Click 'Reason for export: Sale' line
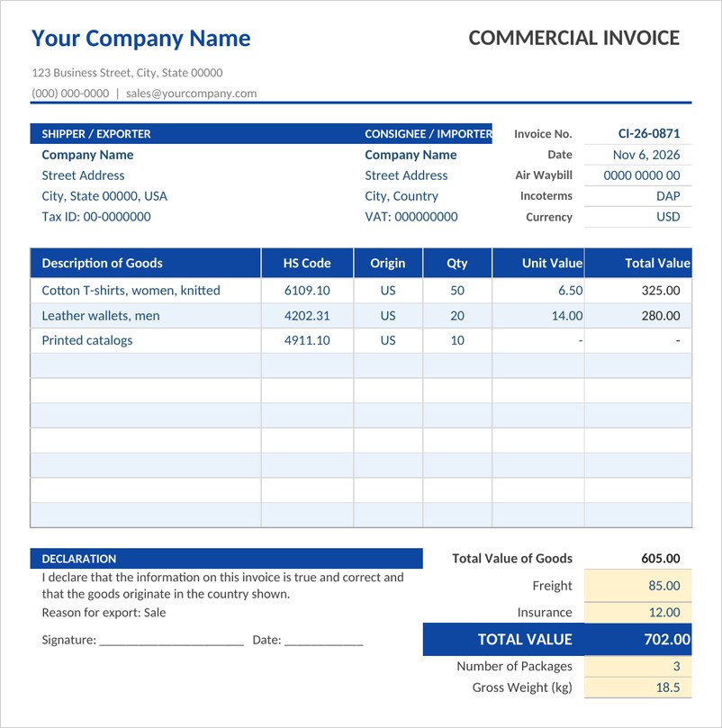The height and width of the screenshot is (728, 722). tap(104, 613)
